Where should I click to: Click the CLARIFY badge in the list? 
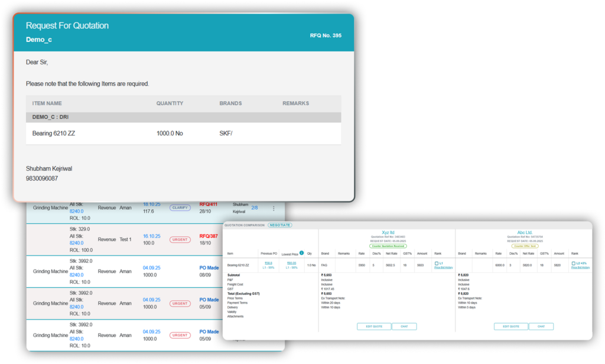pyautogui.click(x=180, y=208)
